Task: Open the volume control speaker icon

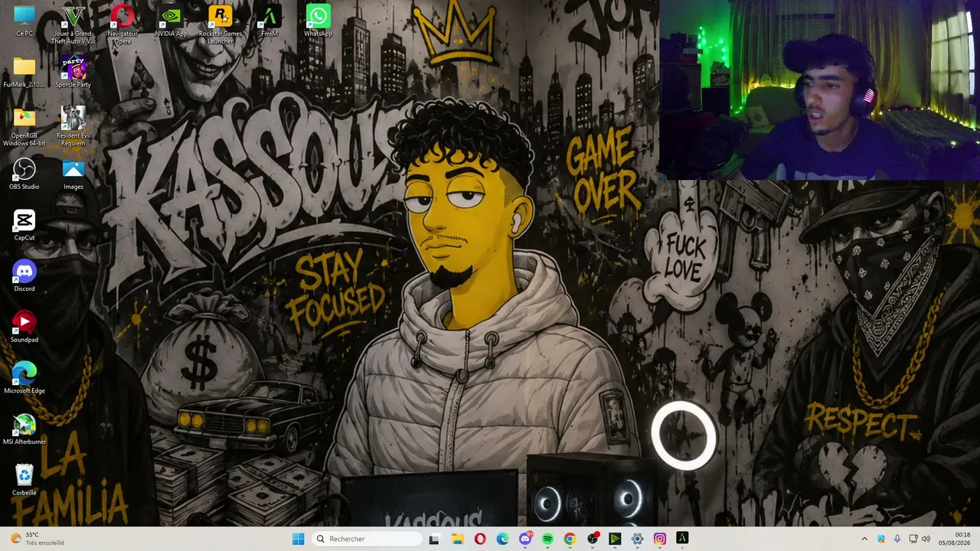Action: [x=926, y=539]
